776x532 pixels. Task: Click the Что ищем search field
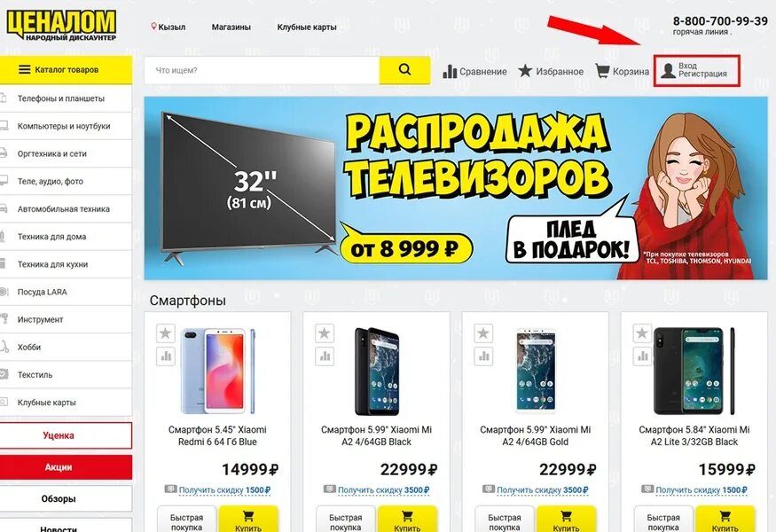coord(262,70)
